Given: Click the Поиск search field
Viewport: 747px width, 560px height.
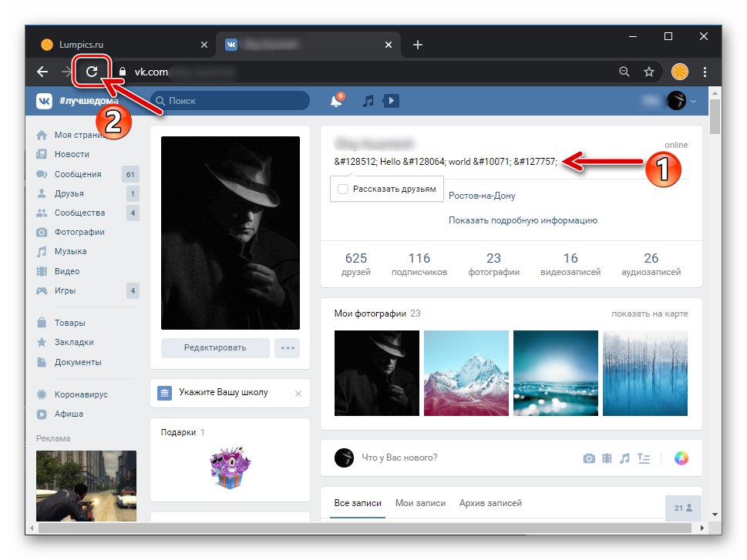Looking at the screenshot, I should coord(230,101).
